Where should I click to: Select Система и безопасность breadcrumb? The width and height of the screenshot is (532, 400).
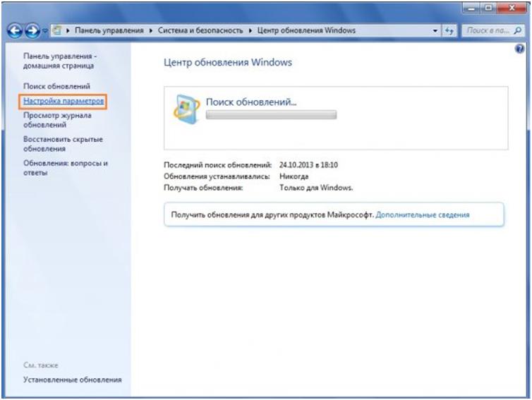point(200,30)
